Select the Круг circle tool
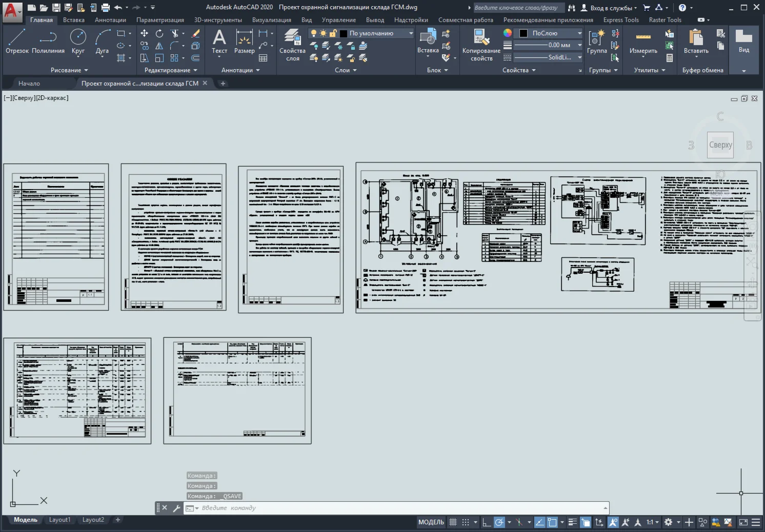 click(78, 42)
